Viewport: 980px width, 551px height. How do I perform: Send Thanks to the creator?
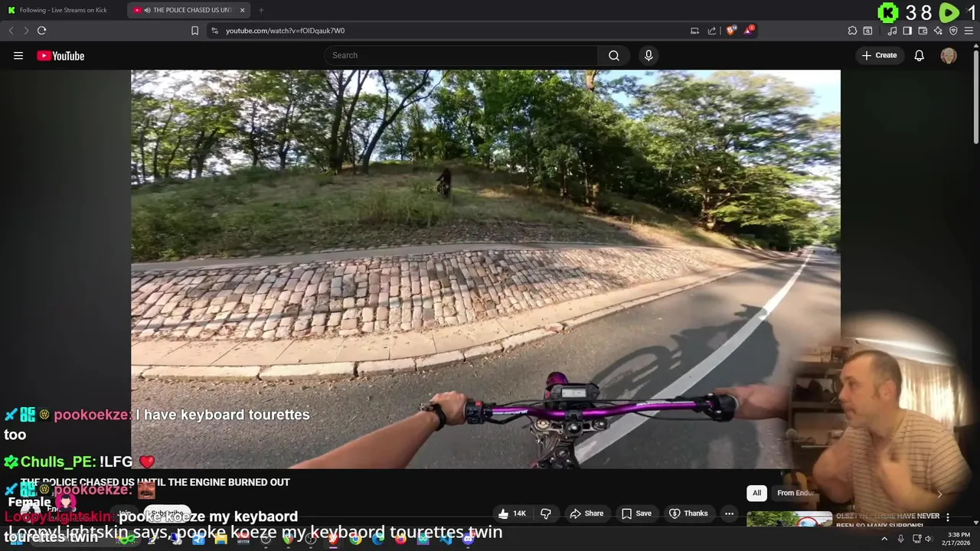tap(688, 514)
